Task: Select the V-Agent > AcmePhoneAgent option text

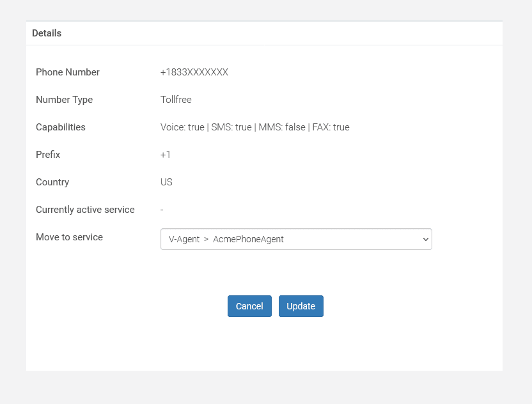Action: (226, 239)
